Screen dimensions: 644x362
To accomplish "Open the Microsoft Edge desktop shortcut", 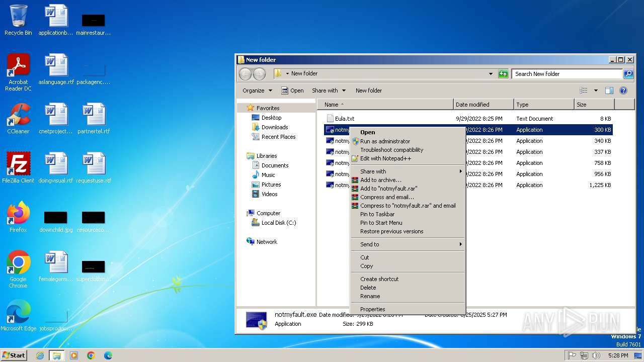I will point(18,316).
